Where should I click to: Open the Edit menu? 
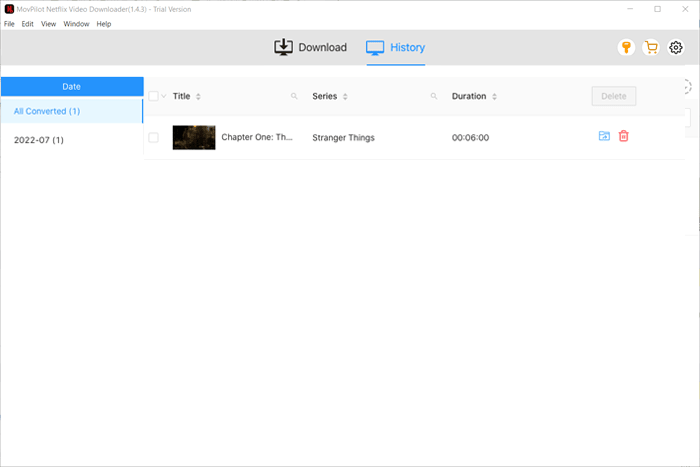27,24
